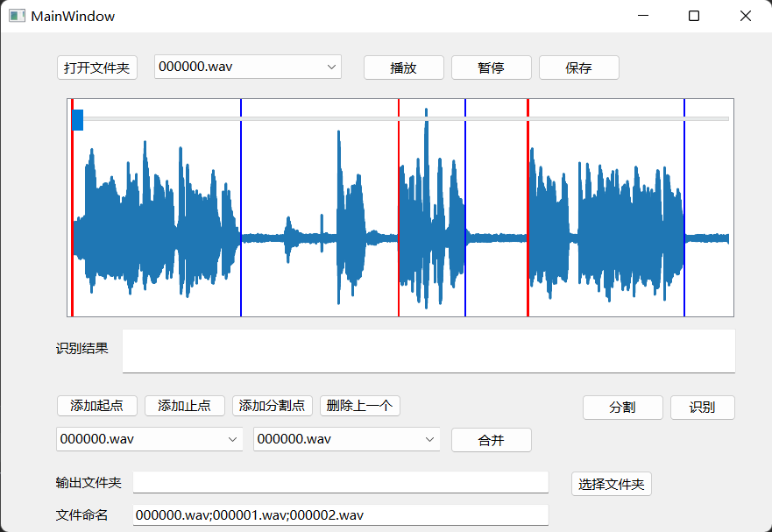Click the 分割 split button

tap(623, 408)
